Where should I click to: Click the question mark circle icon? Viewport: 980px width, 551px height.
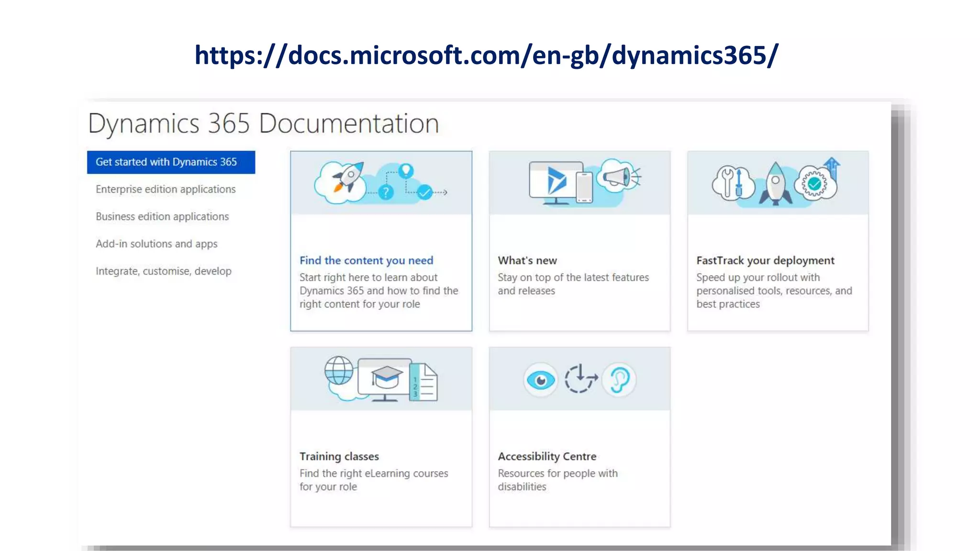pos(386,192)
